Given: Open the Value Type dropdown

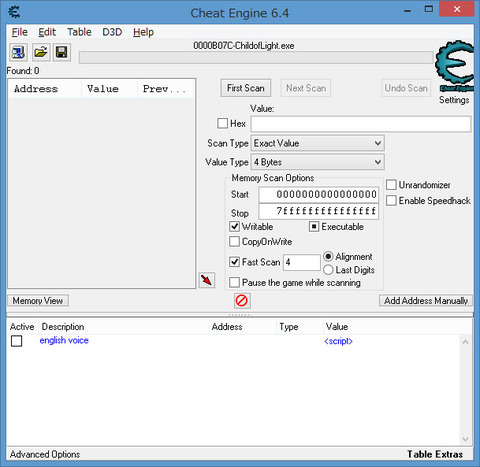Looking at the screenshot, I should tap(317, 162).
